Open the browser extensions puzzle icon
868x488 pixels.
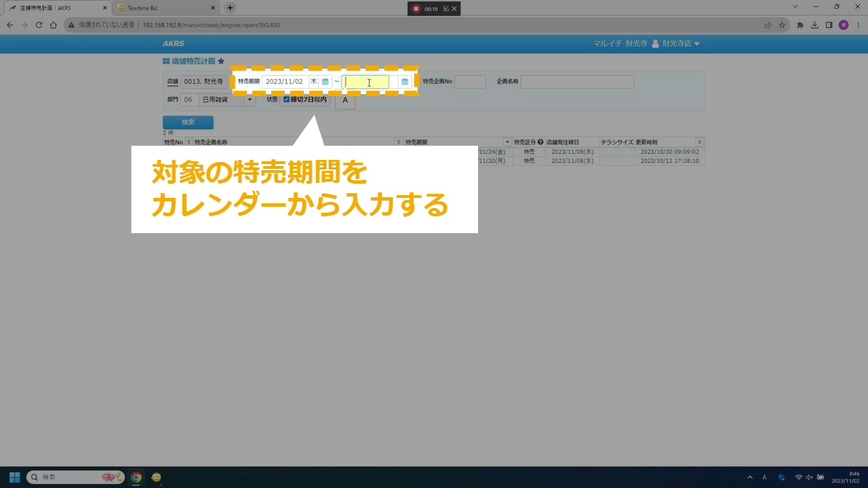tap(800, 25)
